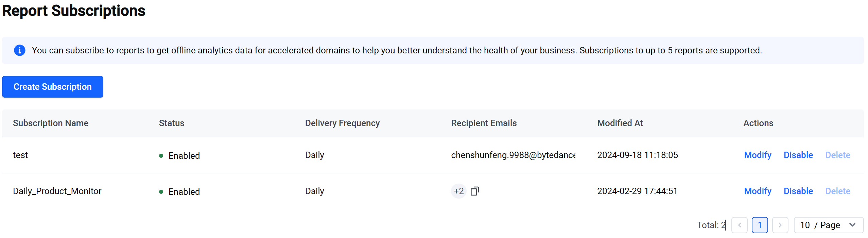Click the chenshunfeng.9988 recipient email
This screenshot has height=238, width=868.
(513, 155)
